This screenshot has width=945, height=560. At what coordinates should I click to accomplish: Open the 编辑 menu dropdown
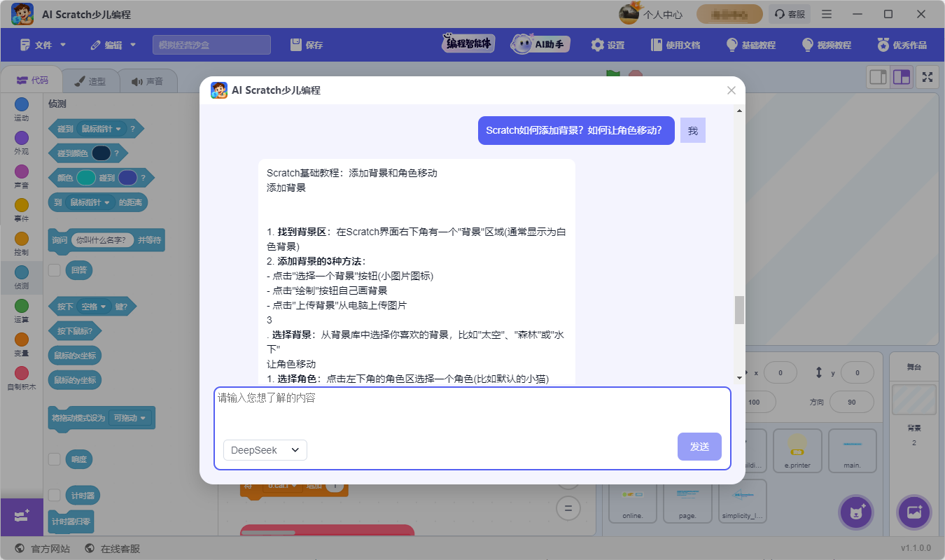coord(114,45)
